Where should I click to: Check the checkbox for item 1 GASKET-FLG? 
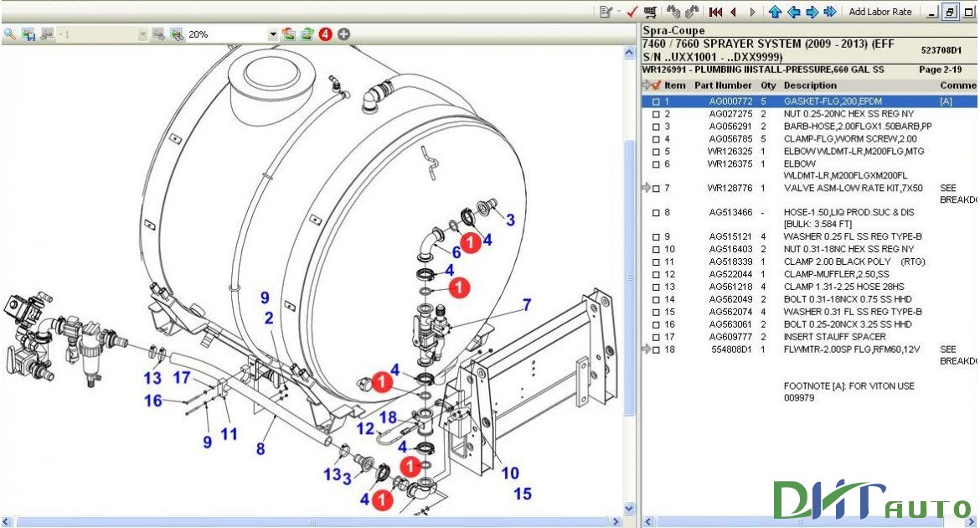655,101
